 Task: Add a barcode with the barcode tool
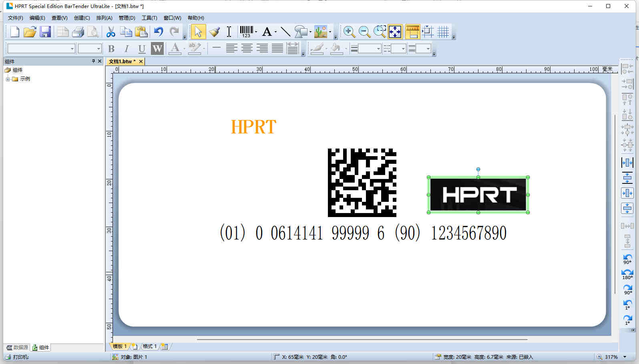point(246,32)
